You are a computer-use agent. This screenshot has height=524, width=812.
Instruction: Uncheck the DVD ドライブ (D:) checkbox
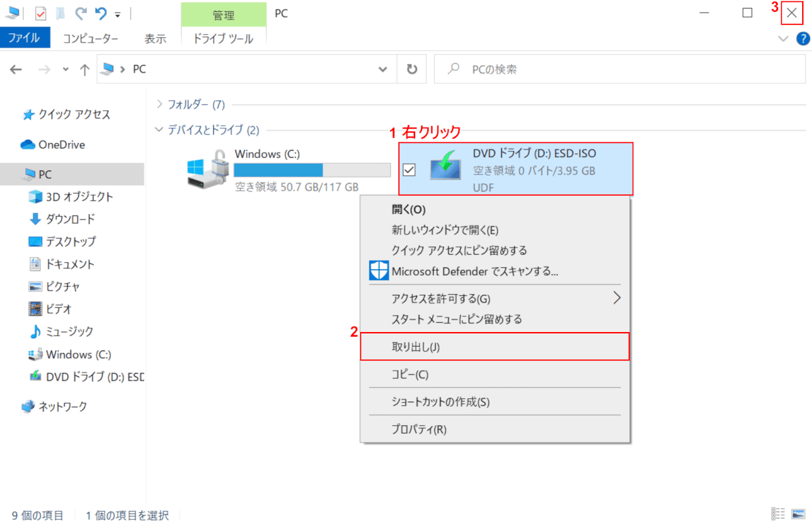pos(409,170)
